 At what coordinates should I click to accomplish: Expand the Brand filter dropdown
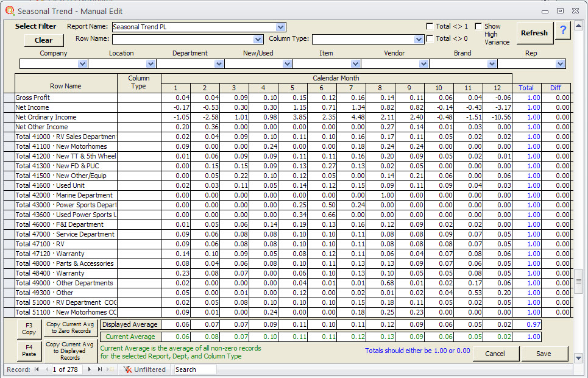[492, 64]
